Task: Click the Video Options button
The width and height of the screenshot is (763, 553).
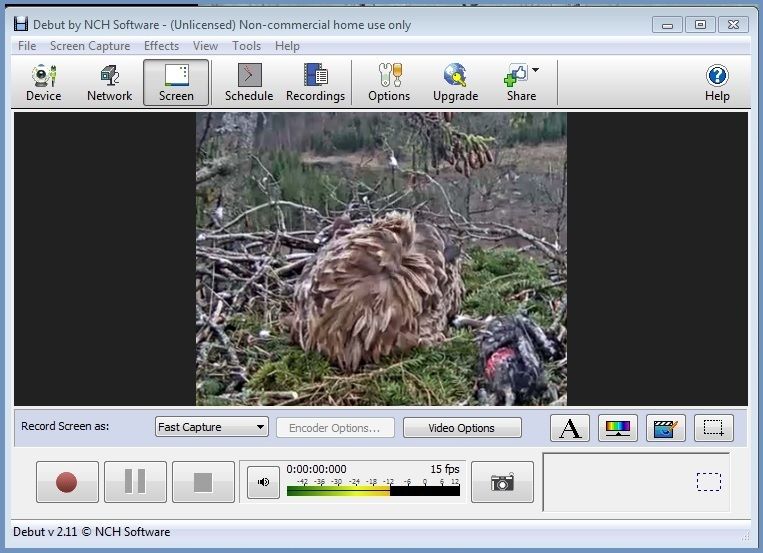Action: [x=462, y=427]
